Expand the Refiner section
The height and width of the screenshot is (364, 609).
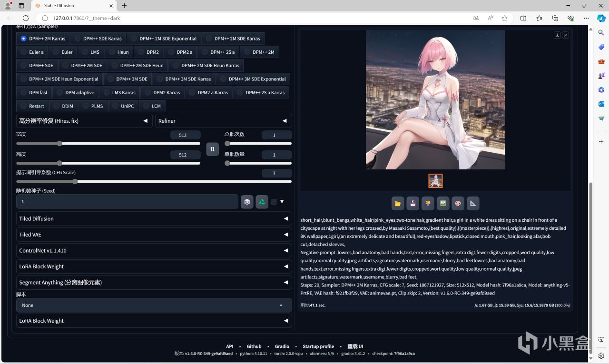224,121
